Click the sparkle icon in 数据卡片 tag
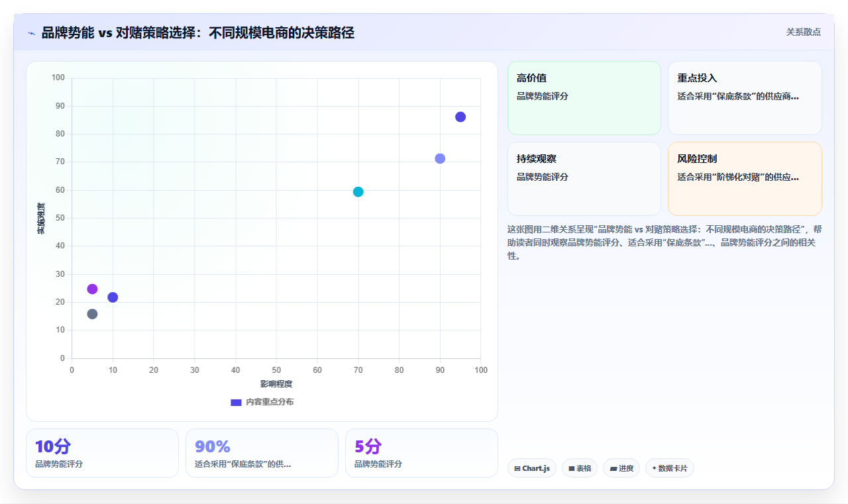848x504 pixels. point(654,468)
